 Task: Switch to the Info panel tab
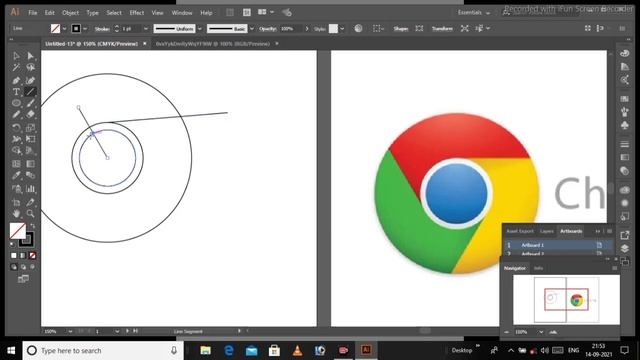coord(538,268)
